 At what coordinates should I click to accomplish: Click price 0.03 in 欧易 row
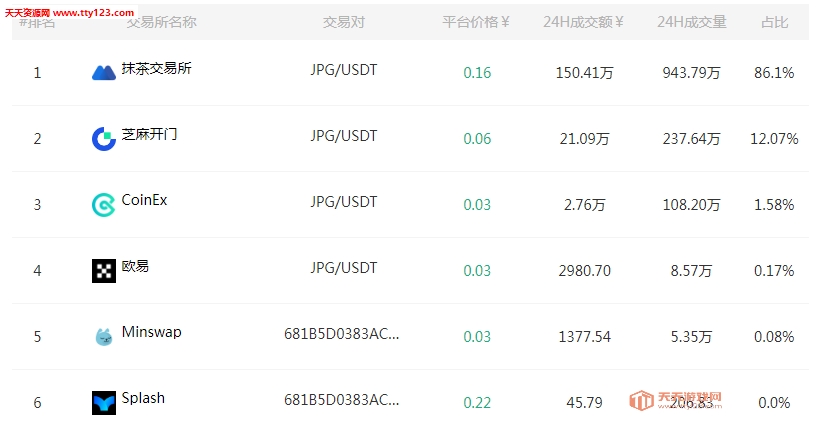477,271
